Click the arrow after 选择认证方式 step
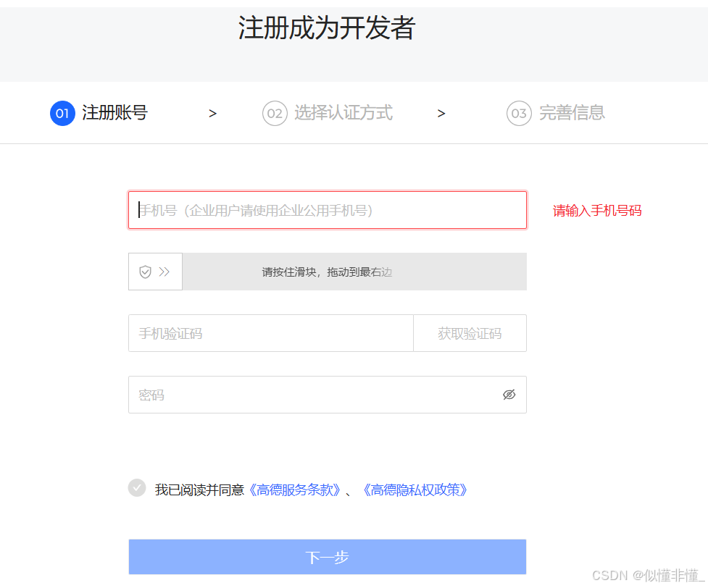Viewport: 708px width, 588px height. [441, 114]
